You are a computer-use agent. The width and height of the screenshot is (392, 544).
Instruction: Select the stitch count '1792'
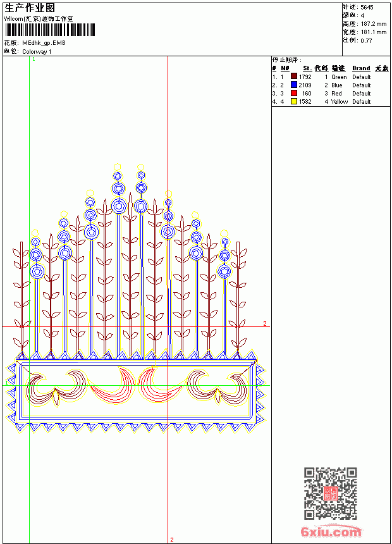click(305, 77)
